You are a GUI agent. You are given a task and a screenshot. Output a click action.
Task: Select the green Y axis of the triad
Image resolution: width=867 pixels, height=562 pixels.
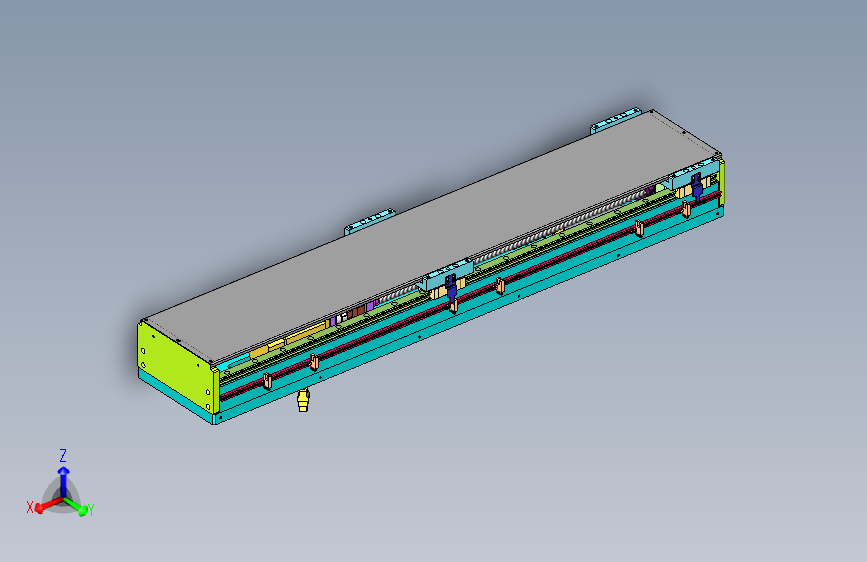point(76,506)
